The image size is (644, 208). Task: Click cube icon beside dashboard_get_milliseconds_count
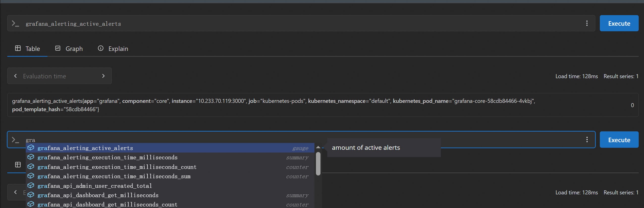(x=31, y=204)
